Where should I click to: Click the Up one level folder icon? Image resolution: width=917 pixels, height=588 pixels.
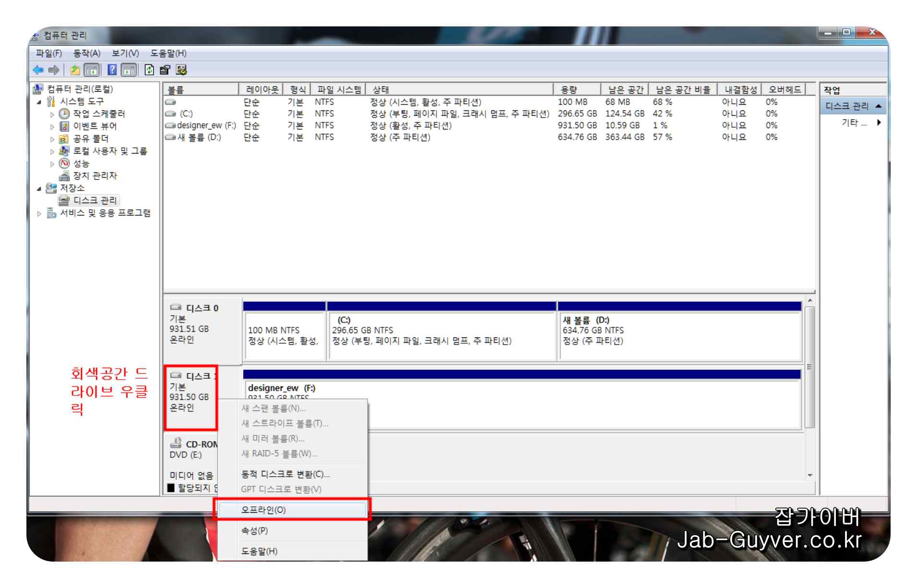75,70
